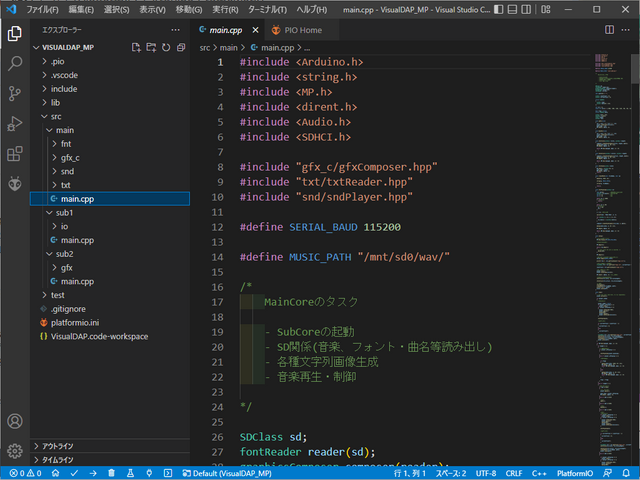Open the Search view in activity bar
The width and height of the screenshot is (640, 480).
(15, 63)
